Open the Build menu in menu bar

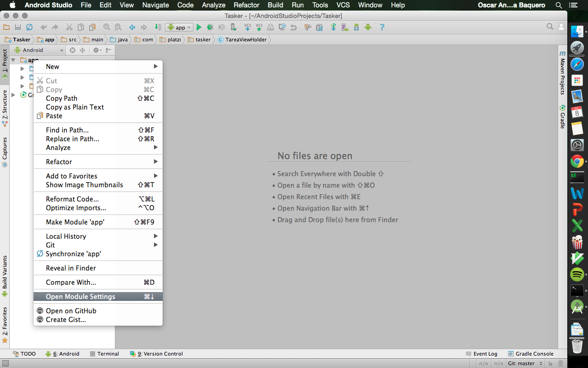pos(275,5)
